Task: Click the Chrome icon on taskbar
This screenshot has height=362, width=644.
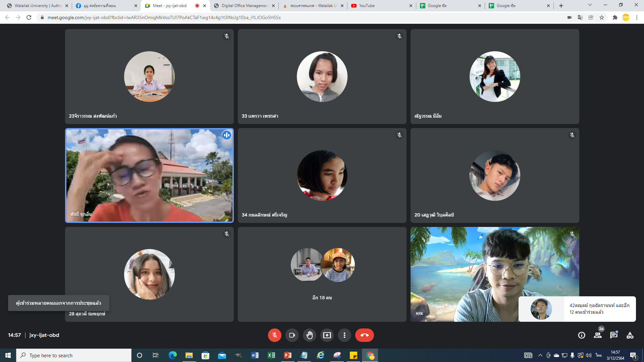Action: coord(370,355)
